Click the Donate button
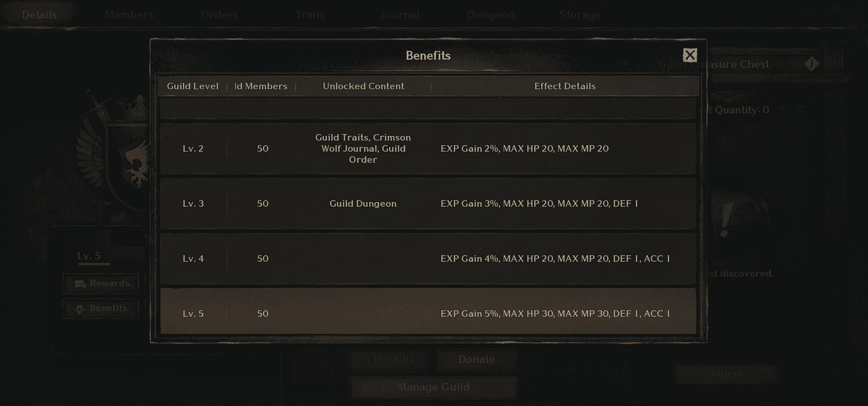The height and width of the screenshot is (406, 868). 477,359
